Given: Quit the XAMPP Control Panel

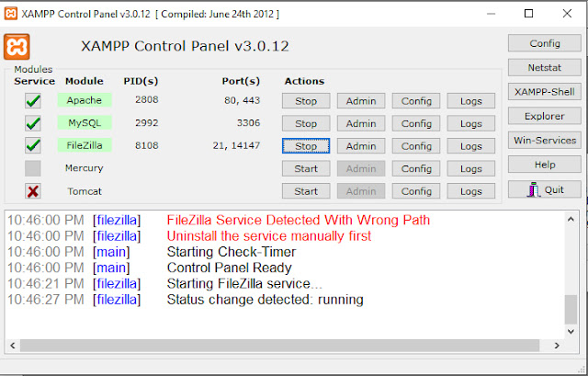Looking at the screenshot, I should (545, 189).
